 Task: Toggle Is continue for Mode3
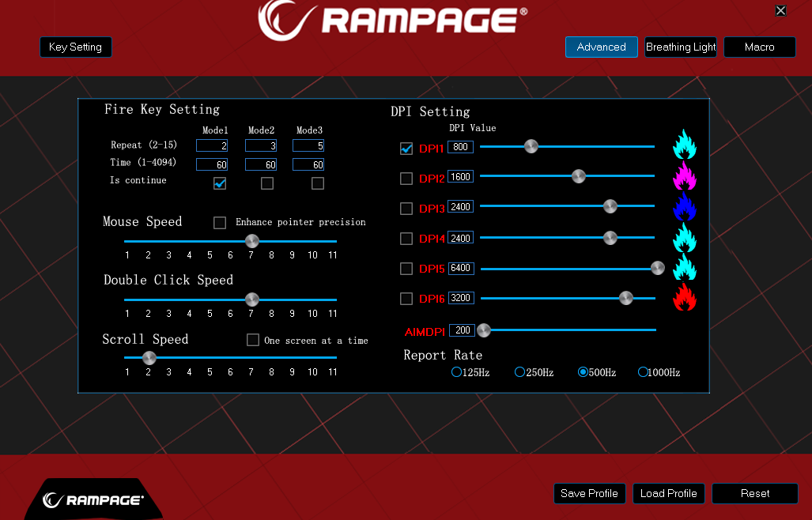click(x=318, y=183)
